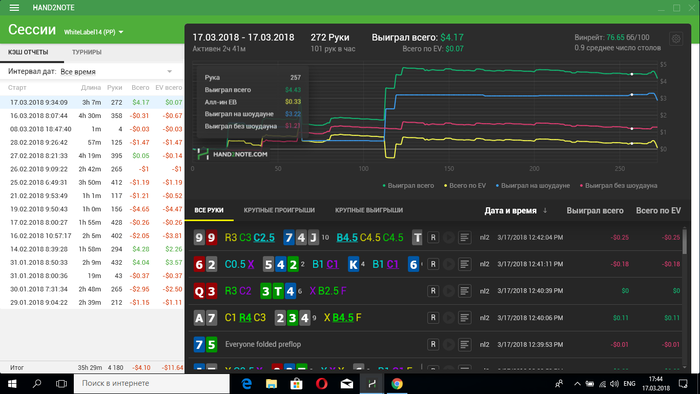
Task: Toggle the Всего по EV legend series
Action: click(464, 186)
